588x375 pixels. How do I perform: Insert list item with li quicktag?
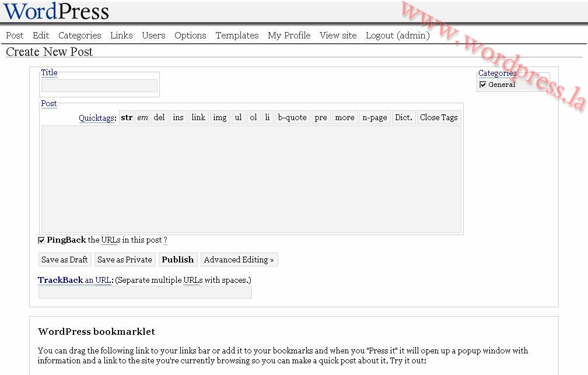pos(267,117)
